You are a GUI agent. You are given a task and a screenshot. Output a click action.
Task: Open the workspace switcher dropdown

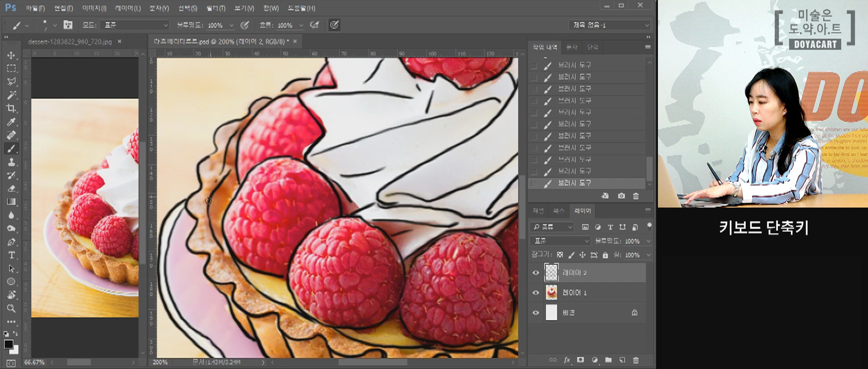[610, 25]
